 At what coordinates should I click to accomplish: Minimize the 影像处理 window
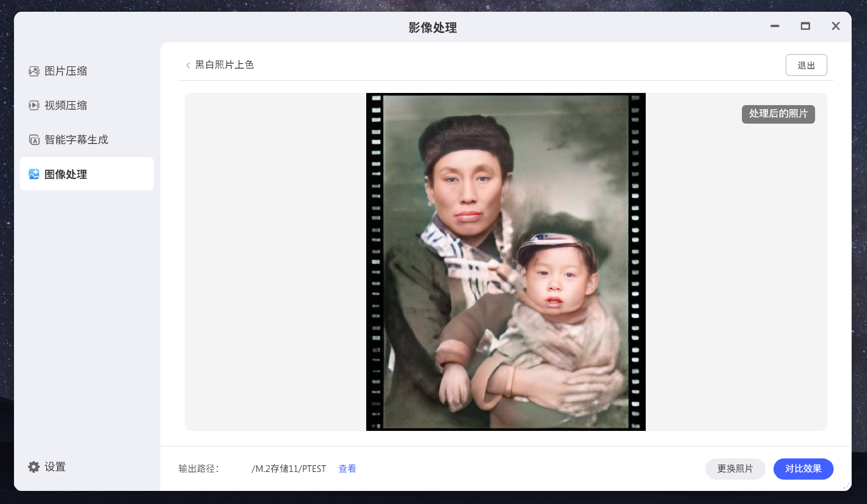775,26
